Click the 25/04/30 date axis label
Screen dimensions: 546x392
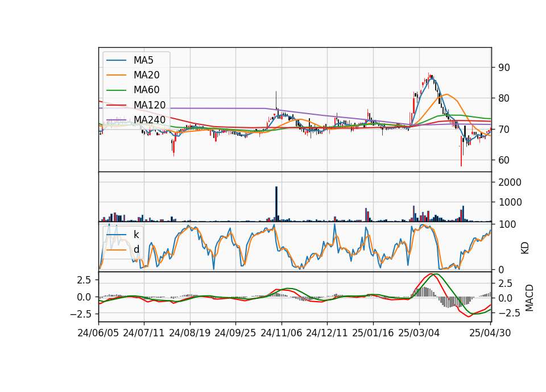click(490, 333)
